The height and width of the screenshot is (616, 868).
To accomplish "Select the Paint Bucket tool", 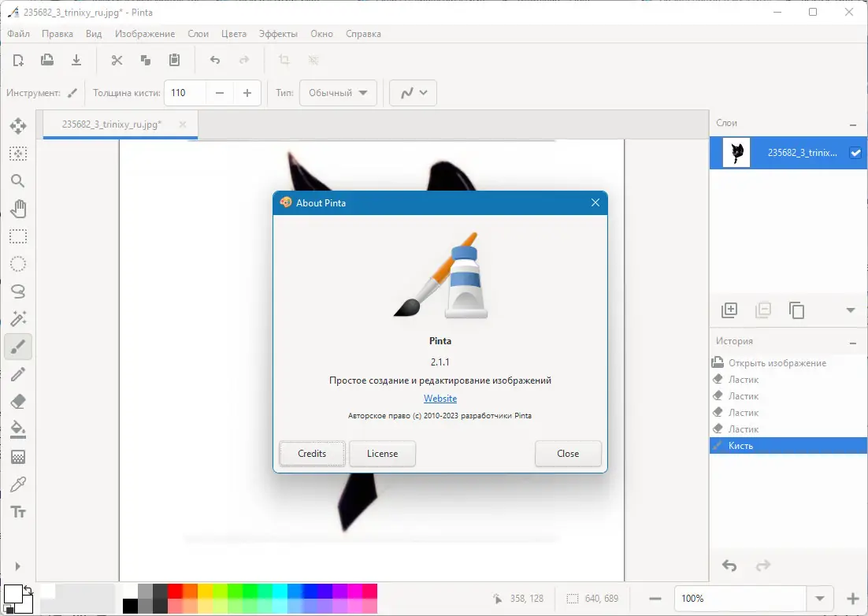I will 18,429.
